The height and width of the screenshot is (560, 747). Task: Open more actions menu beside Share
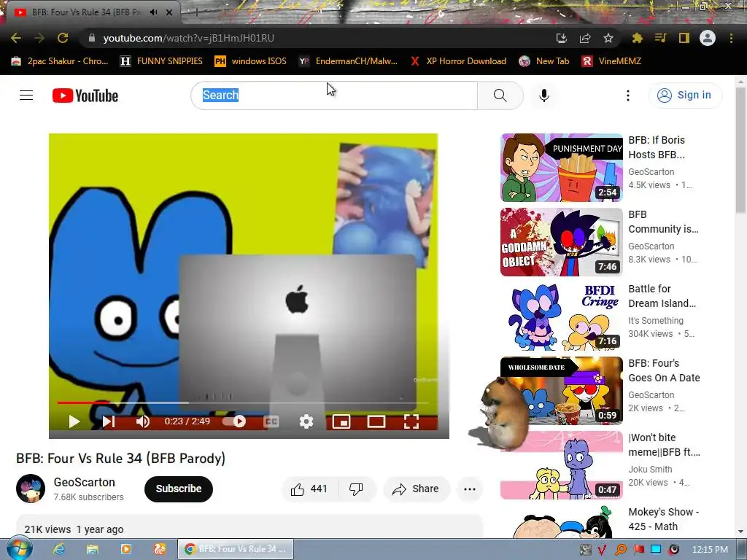tap(470, 489)
